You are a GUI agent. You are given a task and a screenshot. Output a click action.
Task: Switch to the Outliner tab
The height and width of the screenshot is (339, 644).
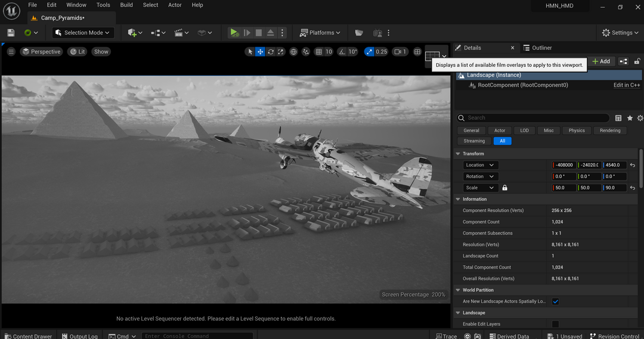pos(538,48)
